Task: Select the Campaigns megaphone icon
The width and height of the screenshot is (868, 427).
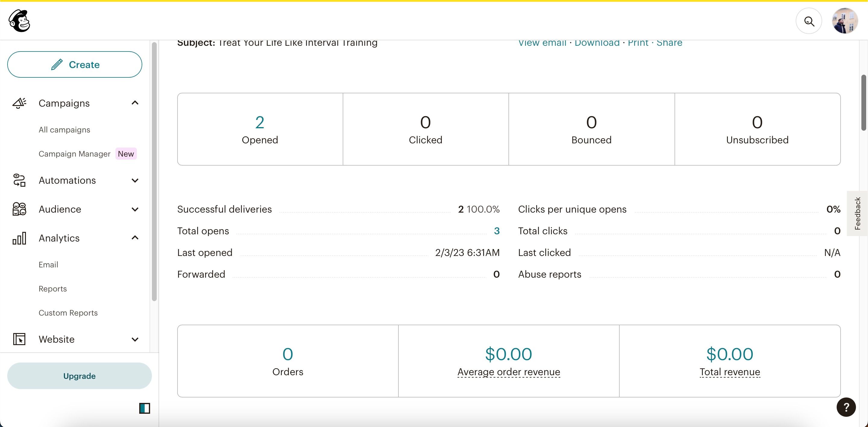Action: point(19,103)
